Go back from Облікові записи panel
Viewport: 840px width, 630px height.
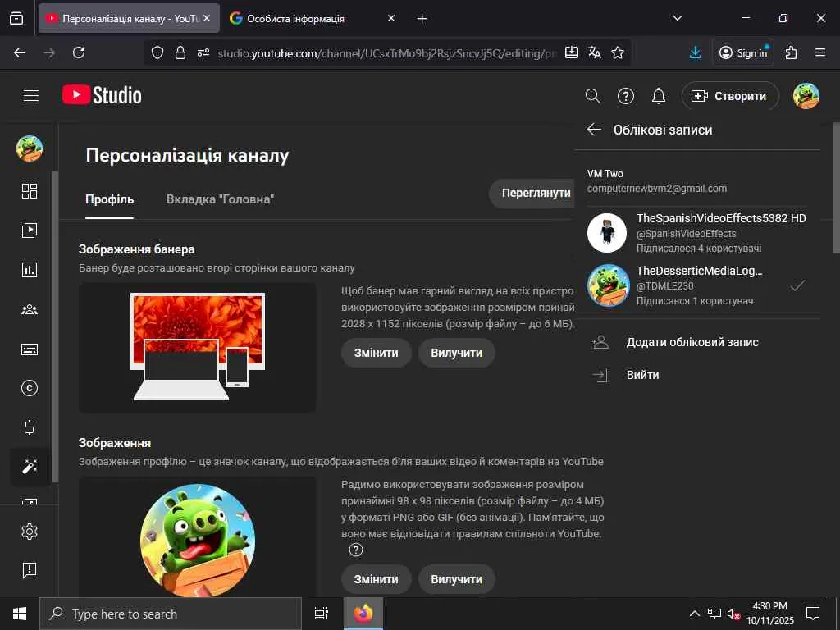(594, 130)
